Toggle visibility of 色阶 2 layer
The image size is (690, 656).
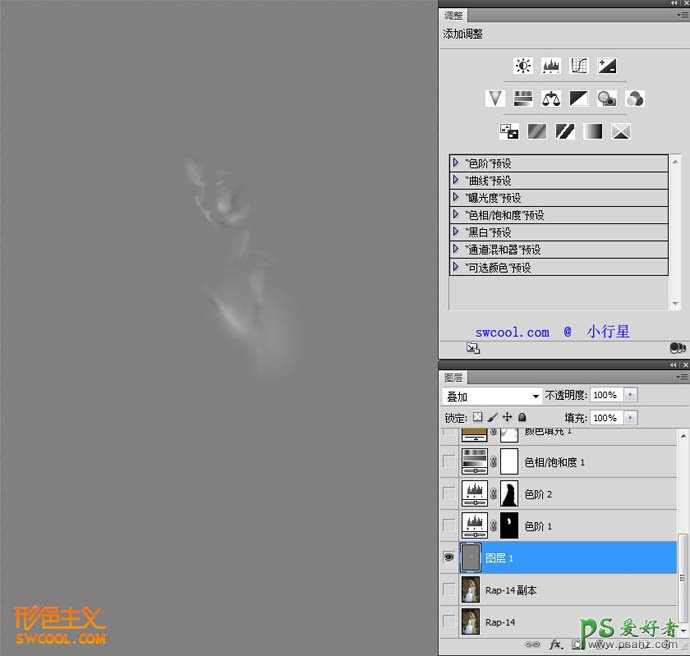[x=449, y=493]
